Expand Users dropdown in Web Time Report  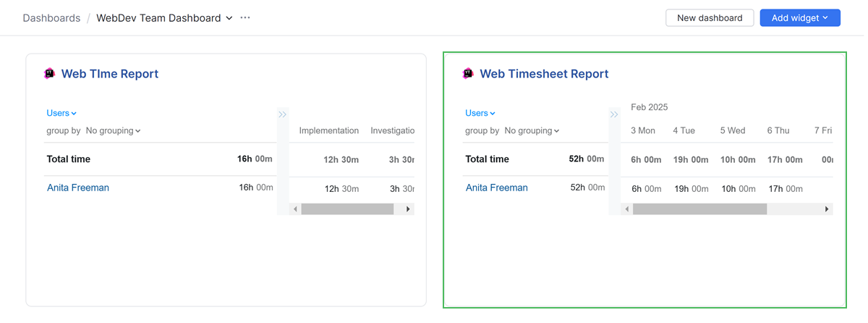pyautogui.click(x=61, y=113)
